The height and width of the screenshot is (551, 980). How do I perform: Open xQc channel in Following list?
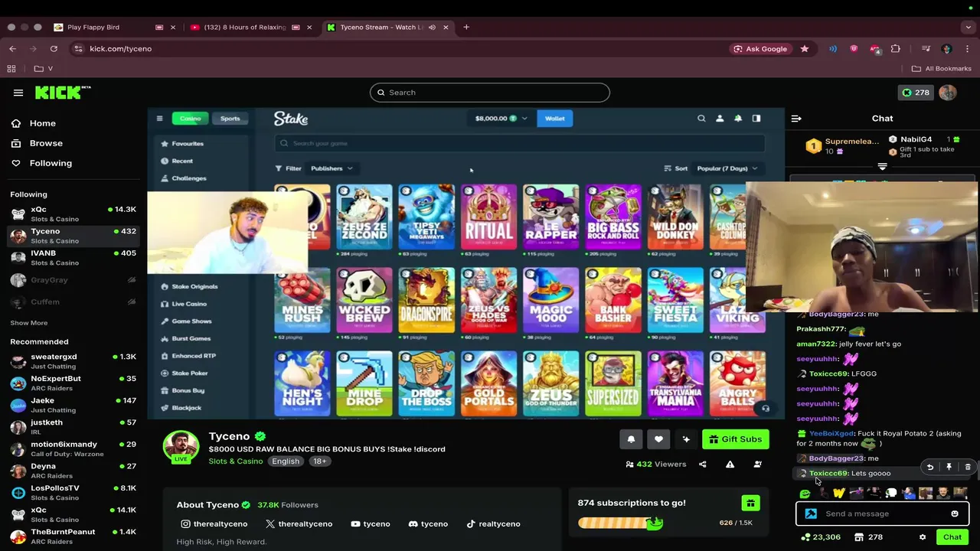click(73, 214)
